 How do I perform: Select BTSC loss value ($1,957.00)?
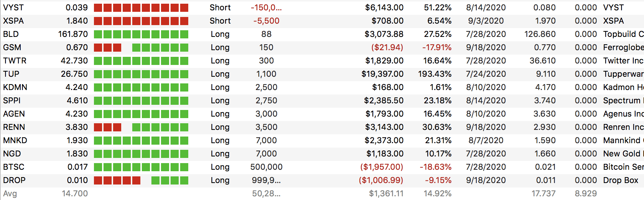click(382, 167)
